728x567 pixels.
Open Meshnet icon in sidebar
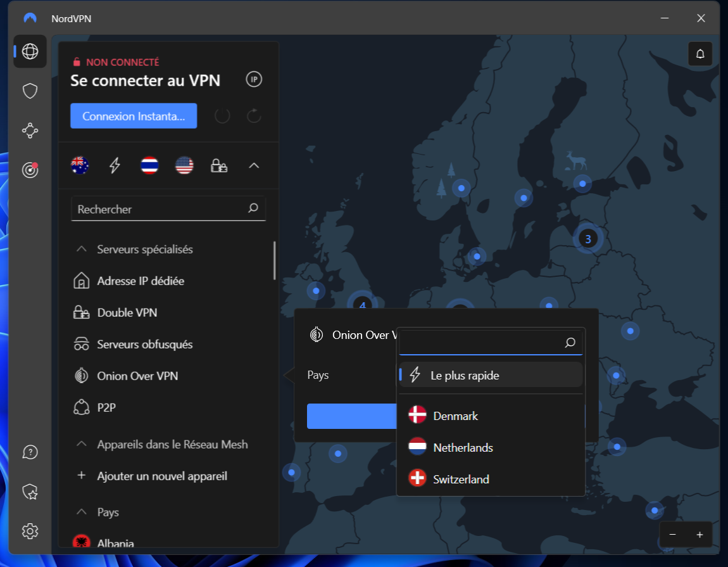(x=30, y=131)
